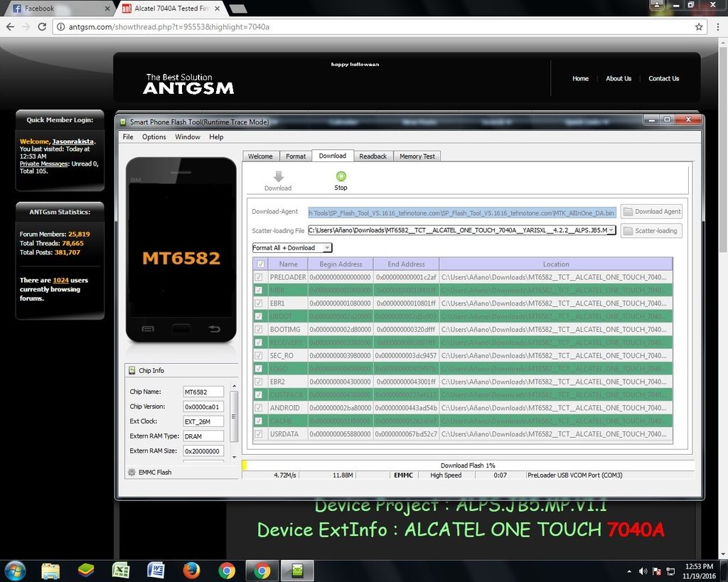Click the green Stop icon

341,176
